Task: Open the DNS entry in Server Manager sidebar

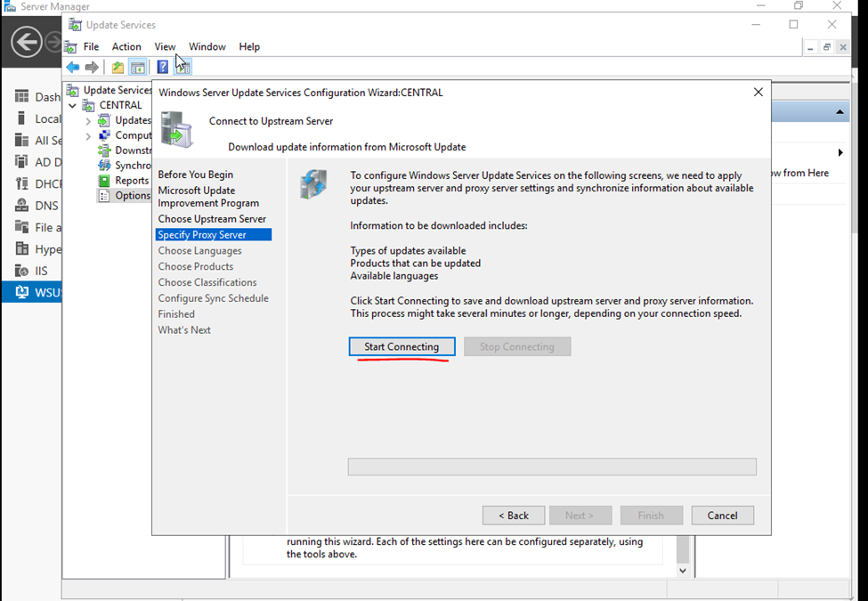Action: (x=46, y=206)
